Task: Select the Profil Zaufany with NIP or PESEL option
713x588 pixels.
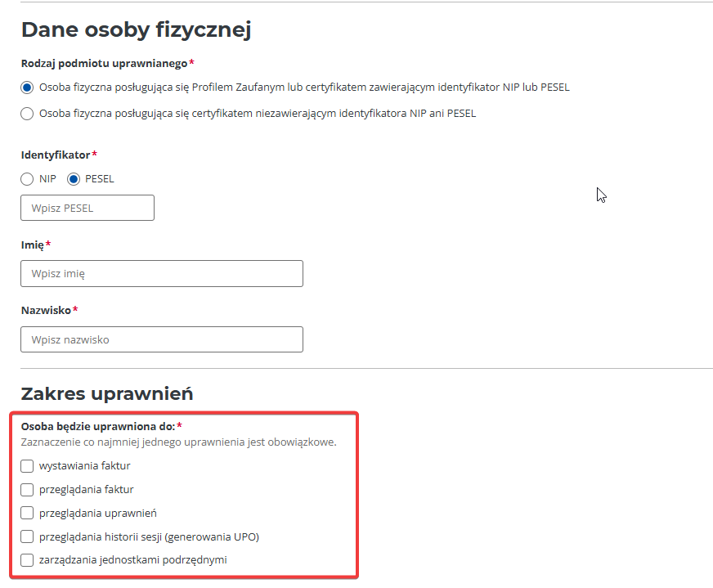Action: [28, 88]
